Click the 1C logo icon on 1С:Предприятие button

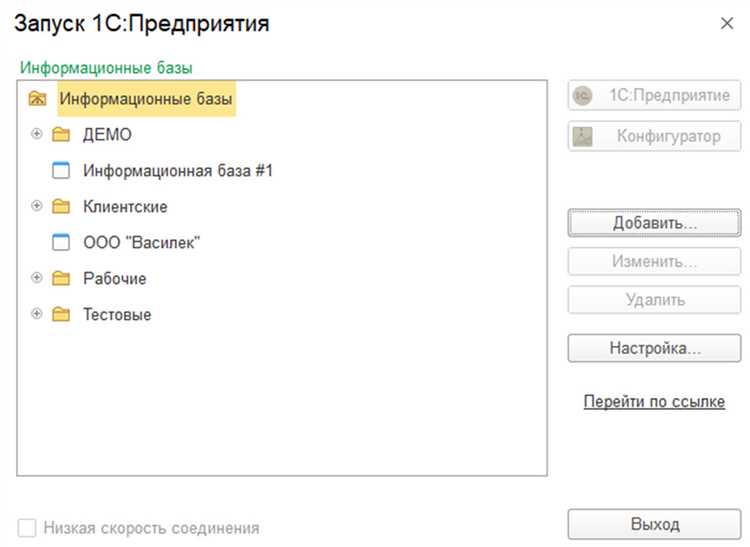point(584,95)
